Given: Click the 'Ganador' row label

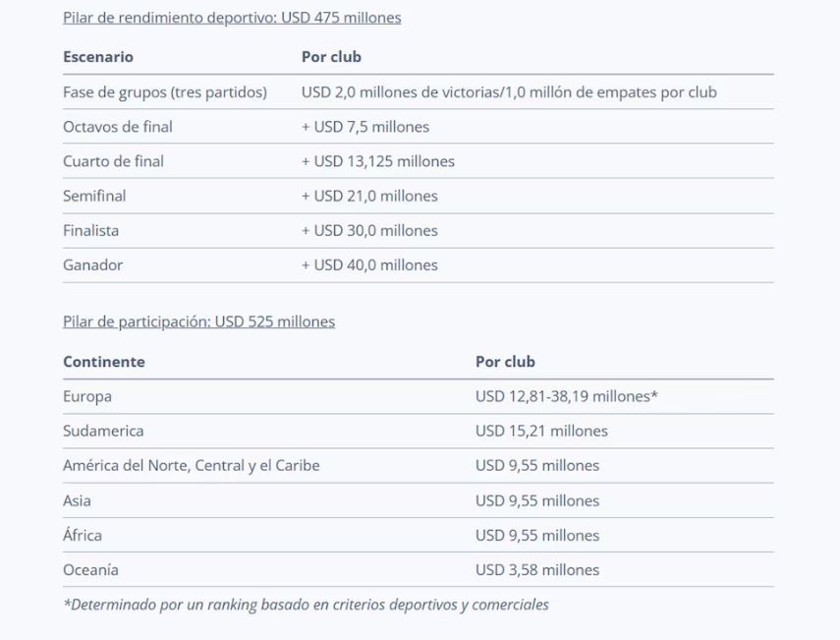Looking at the screenshot, I should (92, 265).
